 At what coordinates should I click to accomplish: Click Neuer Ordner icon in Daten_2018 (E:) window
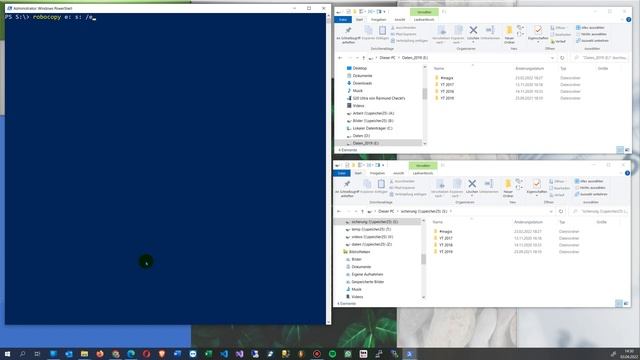coord(509,30)
